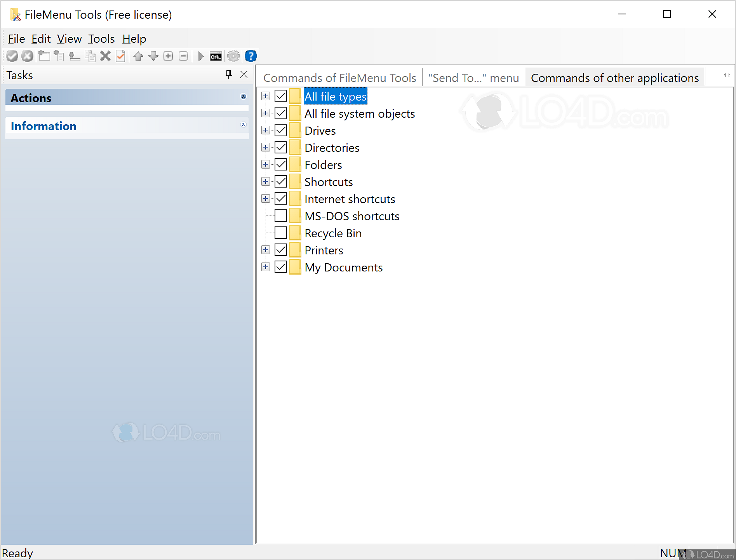This screenshot has width=736, height=560.
Task: Expand the Information section
Action: [x=244, y=124]
